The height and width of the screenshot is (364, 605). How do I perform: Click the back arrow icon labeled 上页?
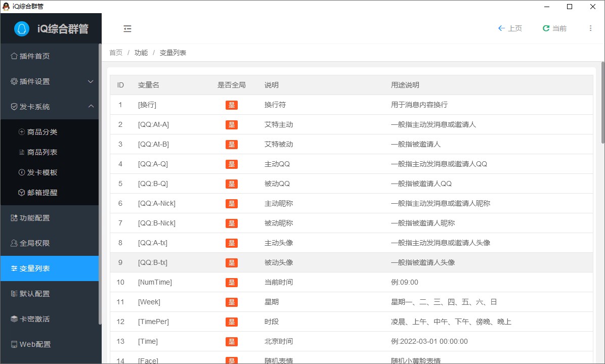click(501, 29)
